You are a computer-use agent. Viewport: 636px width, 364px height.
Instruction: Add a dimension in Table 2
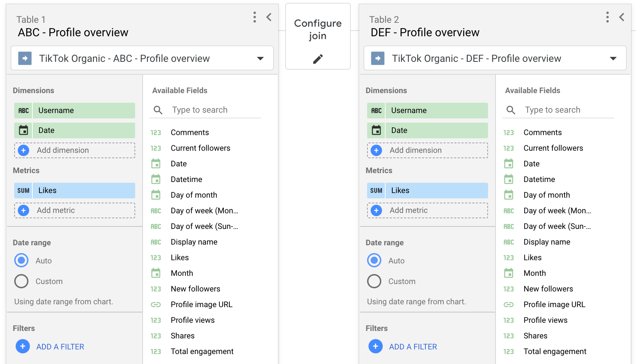[428, 150]
